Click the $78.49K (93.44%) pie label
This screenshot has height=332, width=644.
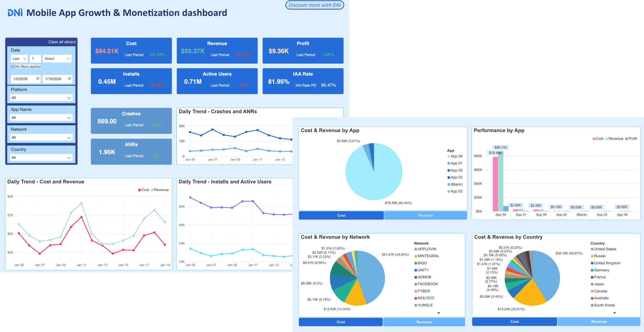(398, 203)
